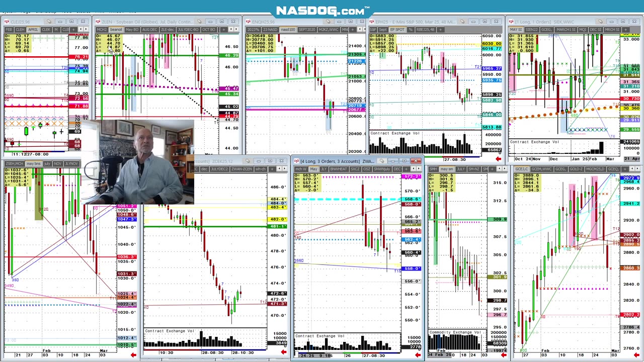The width and height of the screenshot is (644, 362).
Task: Open the MARCH1 SI tab
Action: [x=566, y=30]
